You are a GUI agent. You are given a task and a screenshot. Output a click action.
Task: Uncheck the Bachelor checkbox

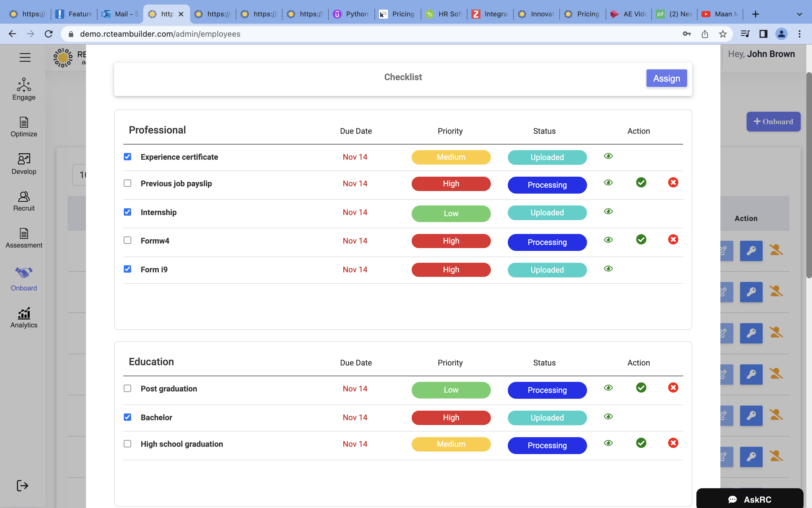(x=127, y=417)
